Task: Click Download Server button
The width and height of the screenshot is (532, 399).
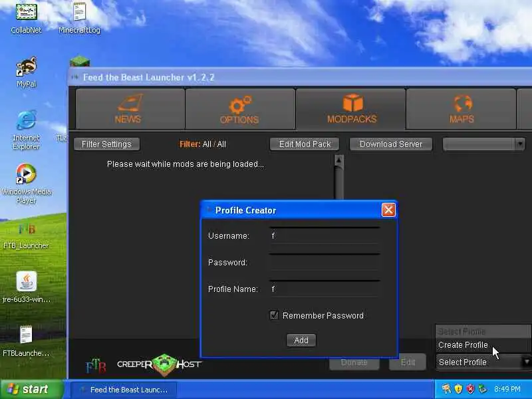Action: [x=391, y=144]
